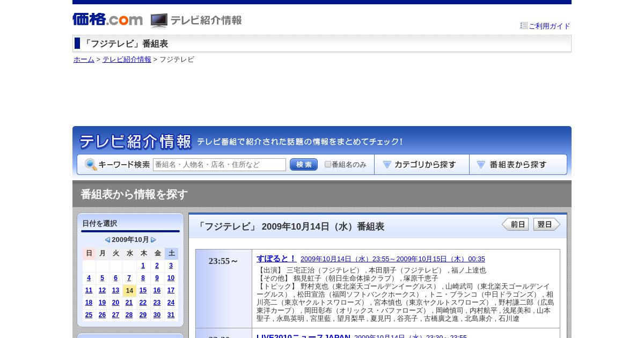
Task: Toggle the 番組名のみ checkbox
Action: click(x=328, y=165)
